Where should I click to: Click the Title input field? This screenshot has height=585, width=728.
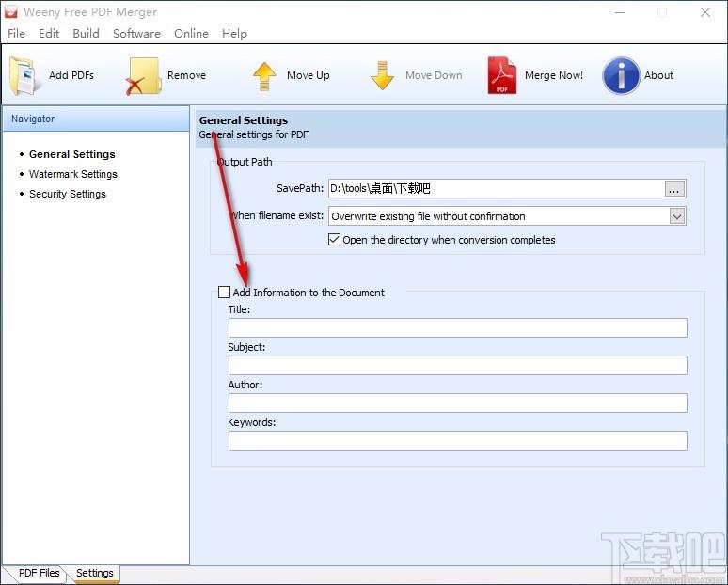coord(457,328)
